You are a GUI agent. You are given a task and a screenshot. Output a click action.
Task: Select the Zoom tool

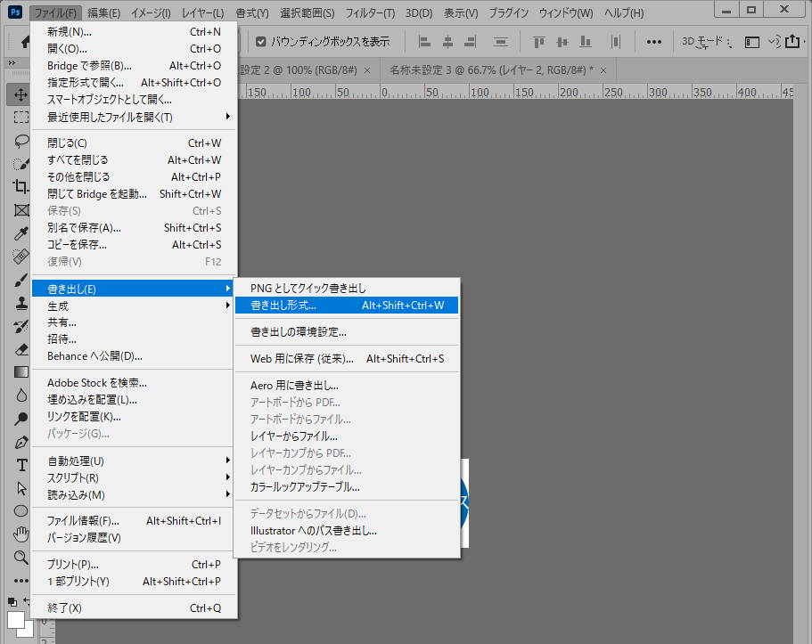(21, 558)
